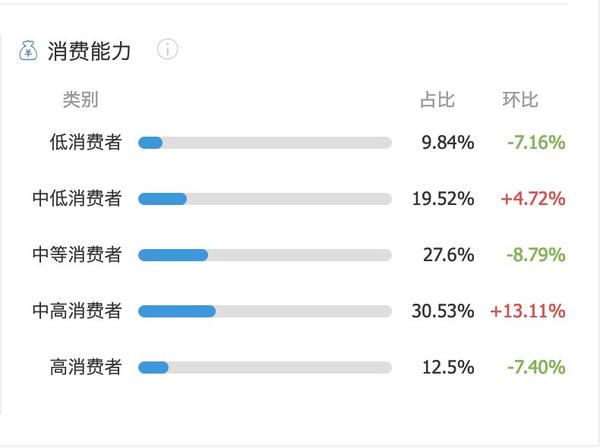Click the -8.79% change value
The width and height of the screenshot is (600, 448).
[x=536, y=255]
